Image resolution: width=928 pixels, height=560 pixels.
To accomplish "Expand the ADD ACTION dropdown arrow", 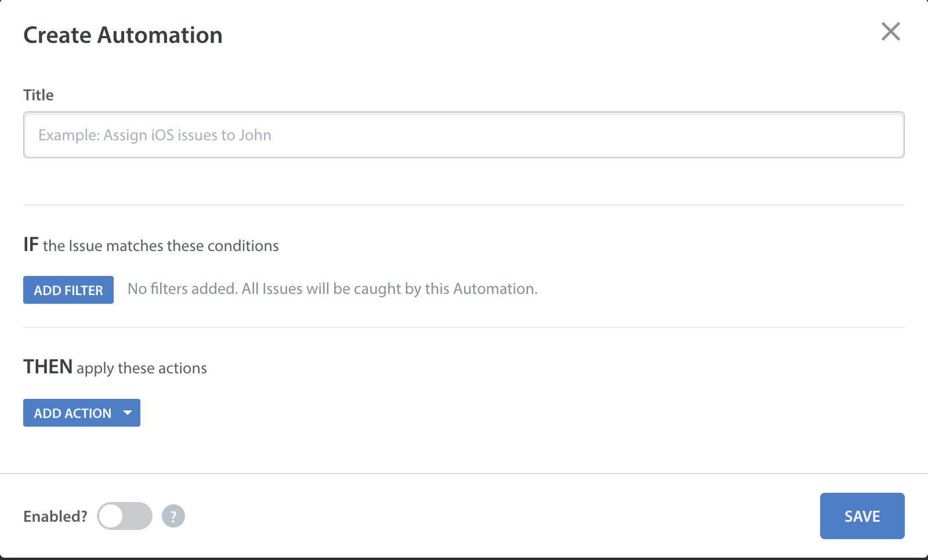I will tap(128, 413).
